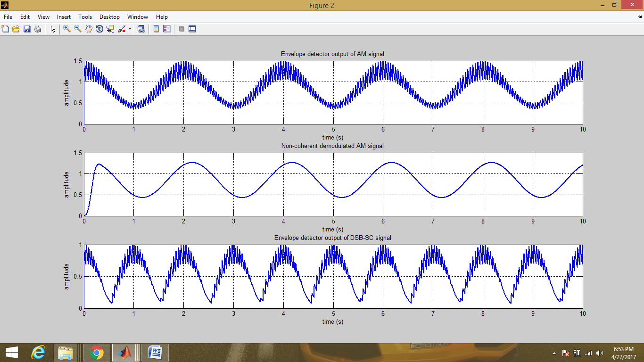Insert a colorbar from the toolbar
The image size is (644, 362).
click(156, 29)
